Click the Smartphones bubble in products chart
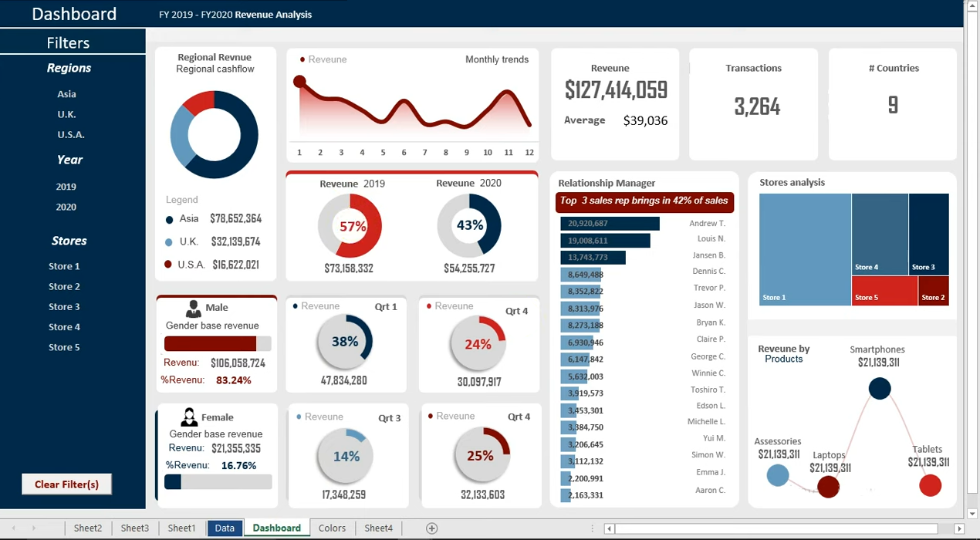The height and width of the screenshot is (540, 980). pos(880,388)
